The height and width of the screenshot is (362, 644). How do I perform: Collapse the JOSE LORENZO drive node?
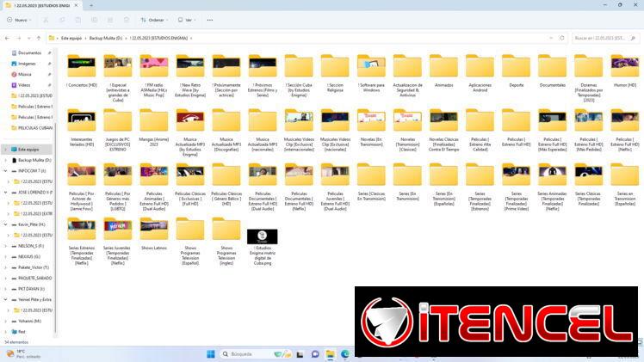tap(5, 193)
